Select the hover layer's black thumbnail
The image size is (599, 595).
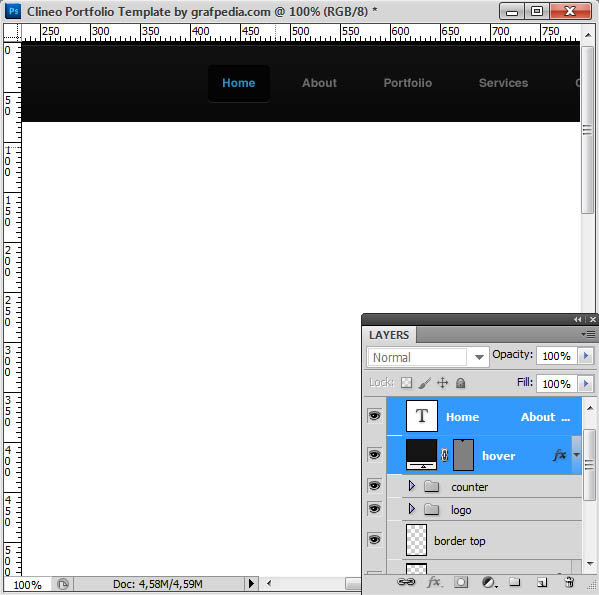click(422, 454)
